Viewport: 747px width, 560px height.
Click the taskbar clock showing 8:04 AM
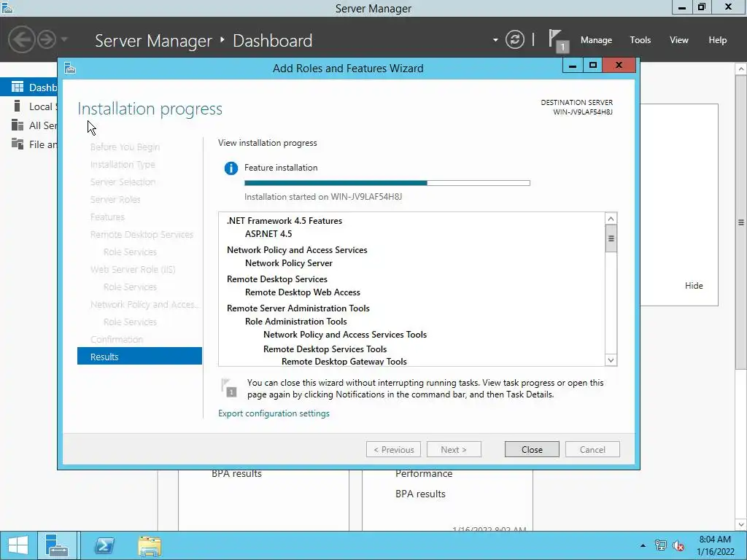coord(715,545)
